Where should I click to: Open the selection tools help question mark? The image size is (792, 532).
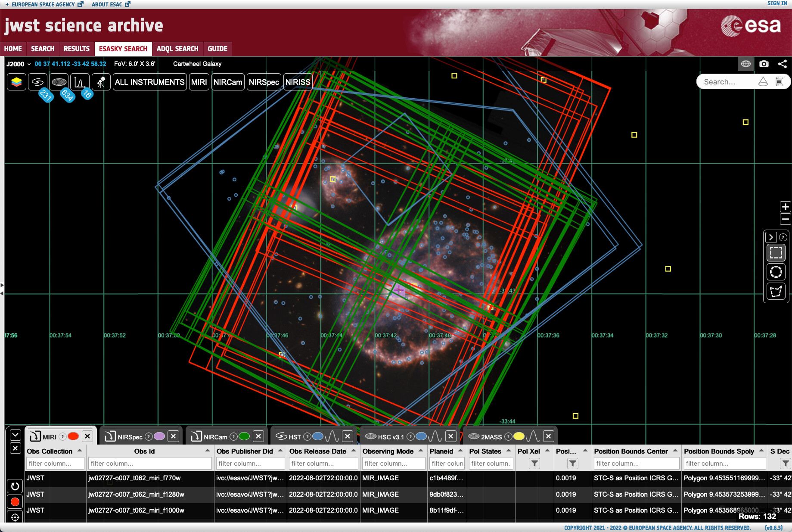coord(783,237)
